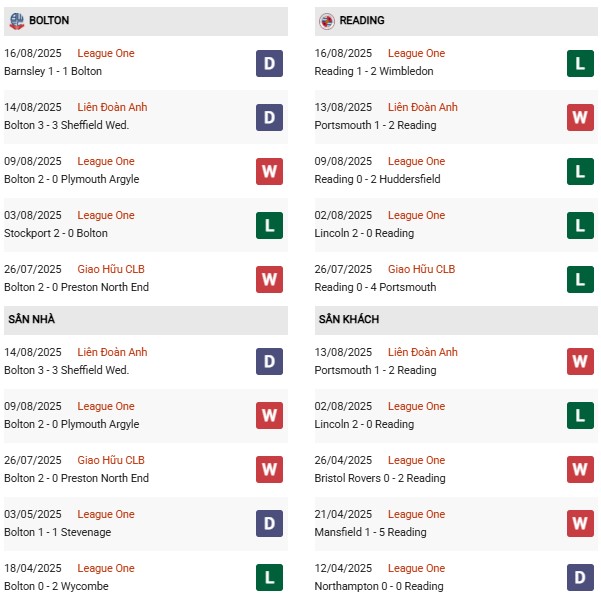601x601 pixels.
Task: Open the SÂN KHÁCH away matches section
Action: 348,319
